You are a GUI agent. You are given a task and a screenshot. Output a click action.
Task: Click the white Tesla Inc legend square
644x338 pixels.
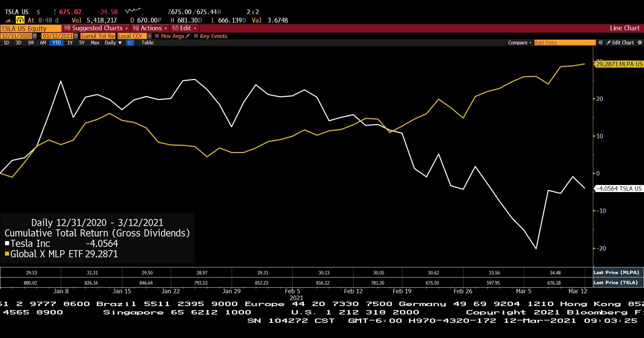click(7, 243)
